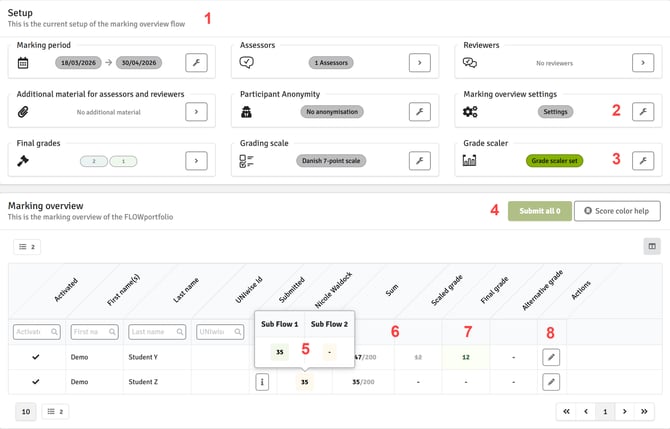The height and width of the screenshot is (429, 670).
Task: Click the Assessors speech bubble icon
Action: (x=247, y=62)
